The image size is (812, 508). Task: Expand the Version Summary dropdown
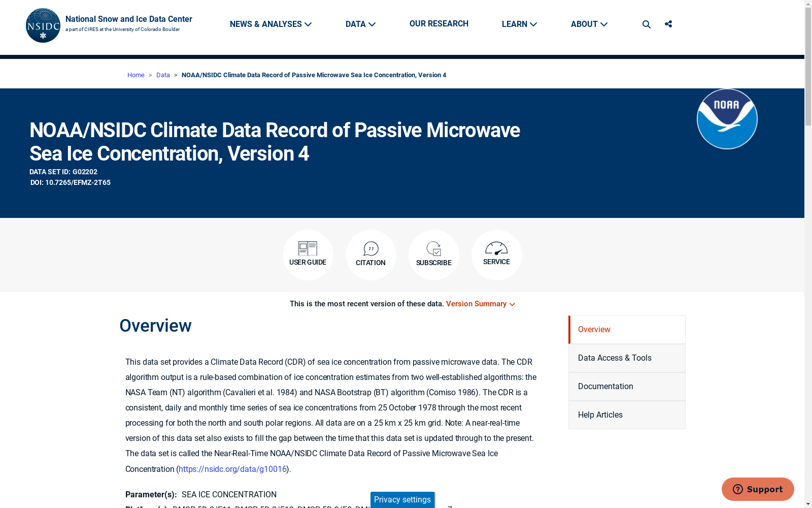click(x=480, y=304)
